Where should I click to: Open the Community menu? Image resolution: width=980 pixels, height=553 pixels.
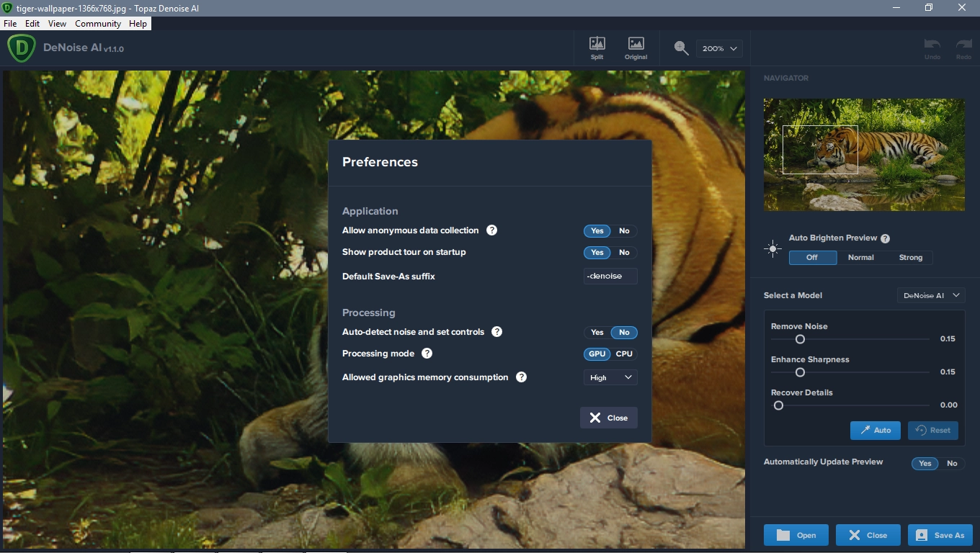pos(98,24)
